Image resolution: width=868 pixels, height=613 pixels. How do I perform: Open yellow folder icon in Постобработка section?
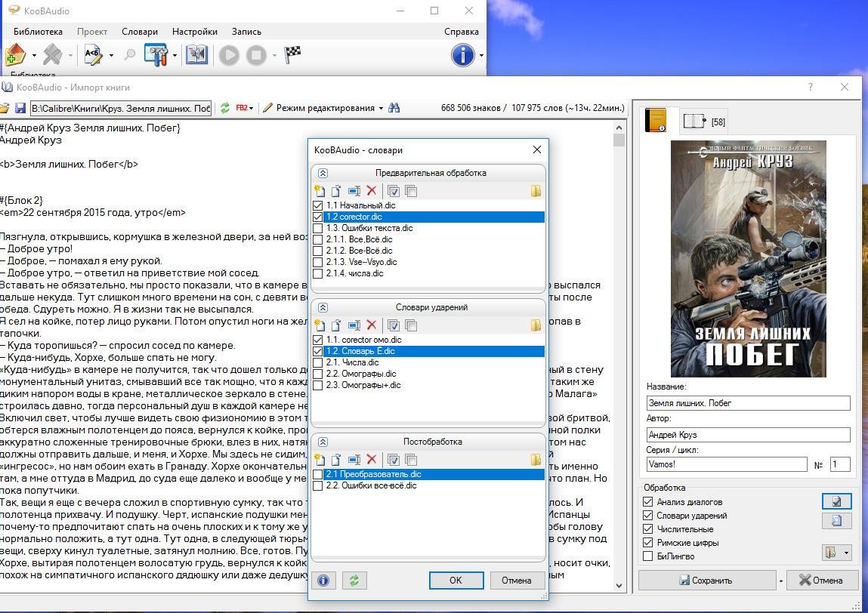click(x=536, y=460)
